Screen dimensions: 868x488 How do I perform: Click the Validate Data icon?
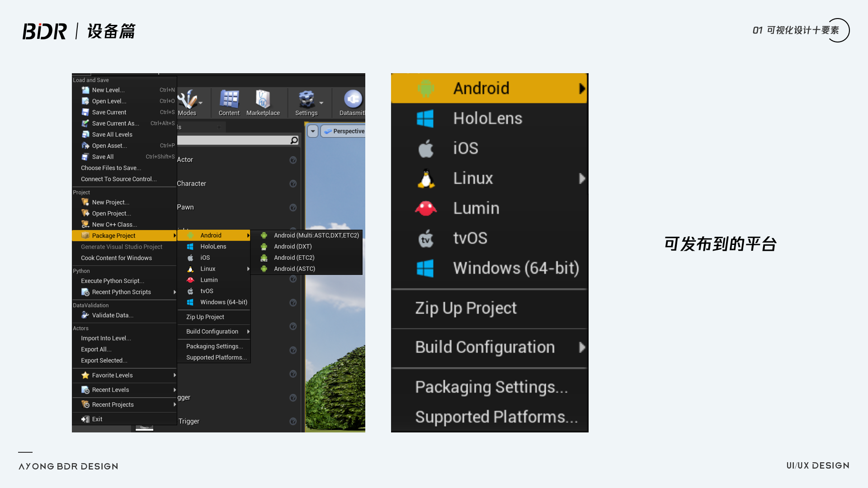85,315
